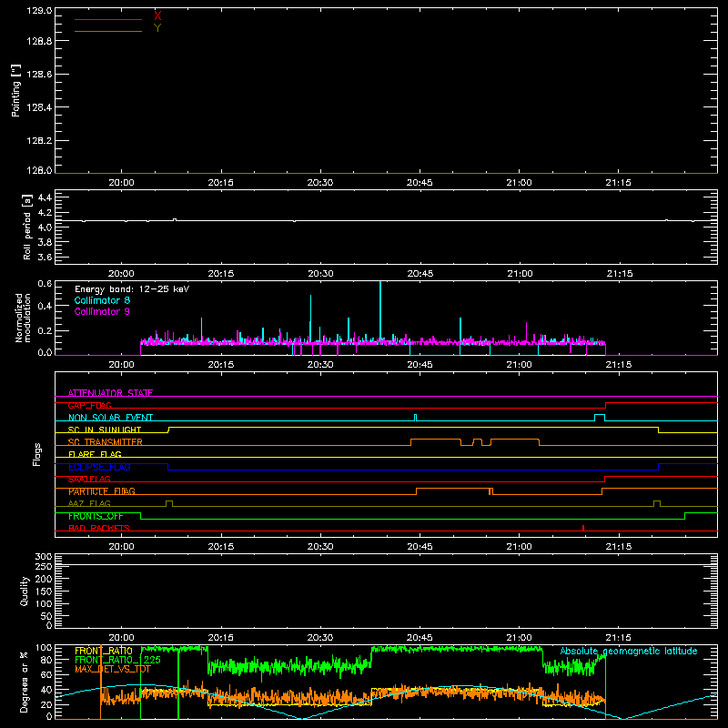Select the 'Degrees or %' axis title
728x728 pixels.
click(25, 682)
